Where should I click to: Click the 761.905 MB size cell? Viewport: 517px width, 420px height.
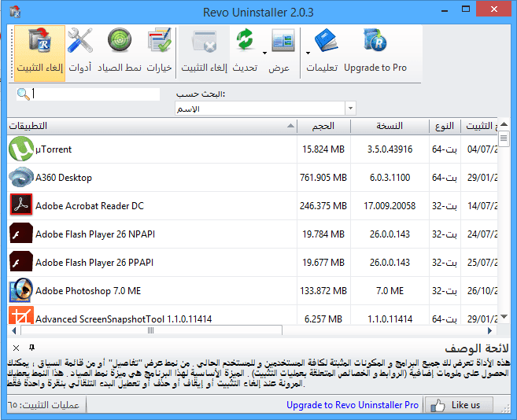(323, 178)
